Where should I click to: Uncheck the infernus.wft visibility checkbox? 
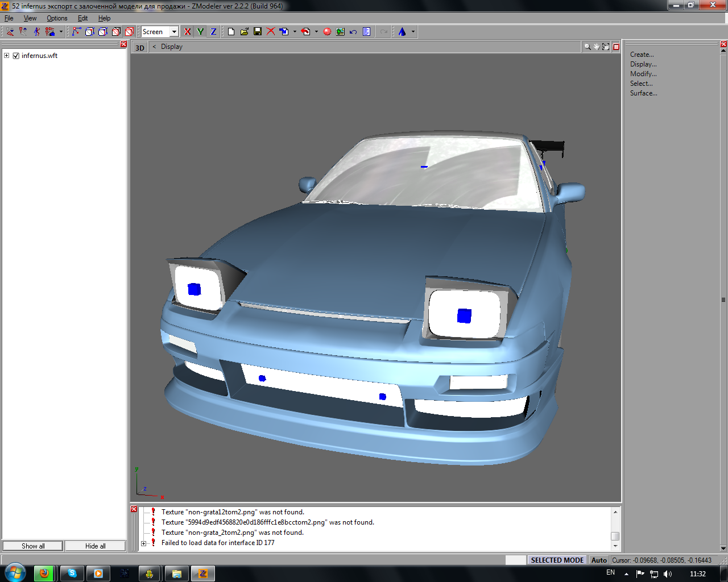coord(16,56)
